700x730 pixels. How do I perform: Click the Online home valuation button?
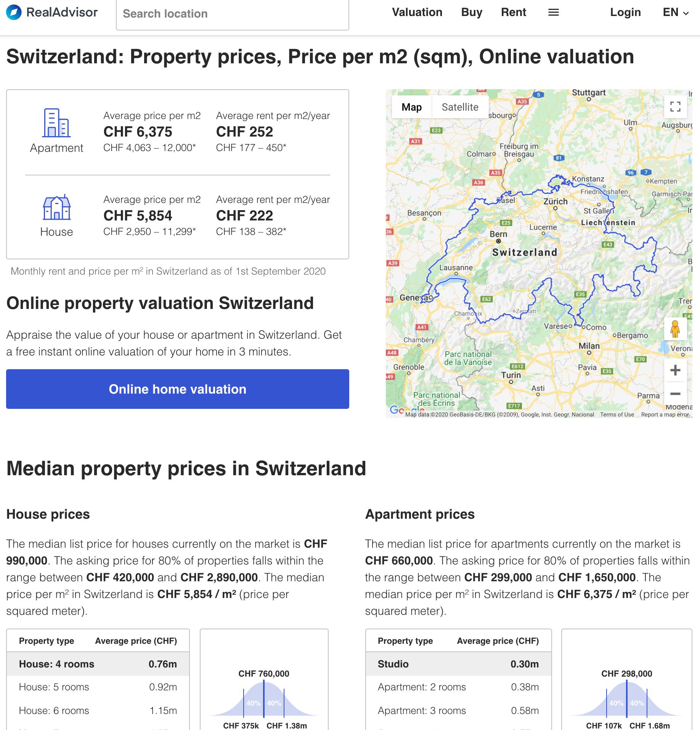pyautogui.click(x=177, y=389)
